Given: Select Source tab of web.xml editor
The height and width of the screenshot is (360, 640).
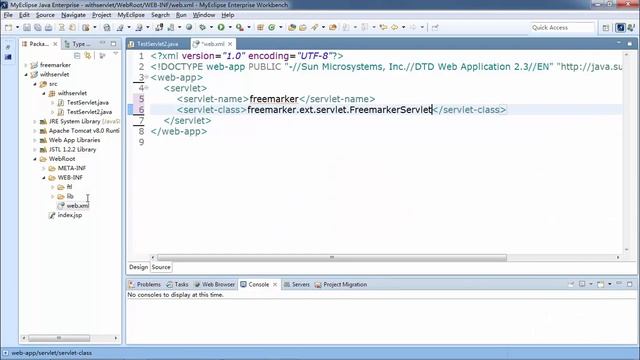Looking at the screenshot, I should point(161,267).
